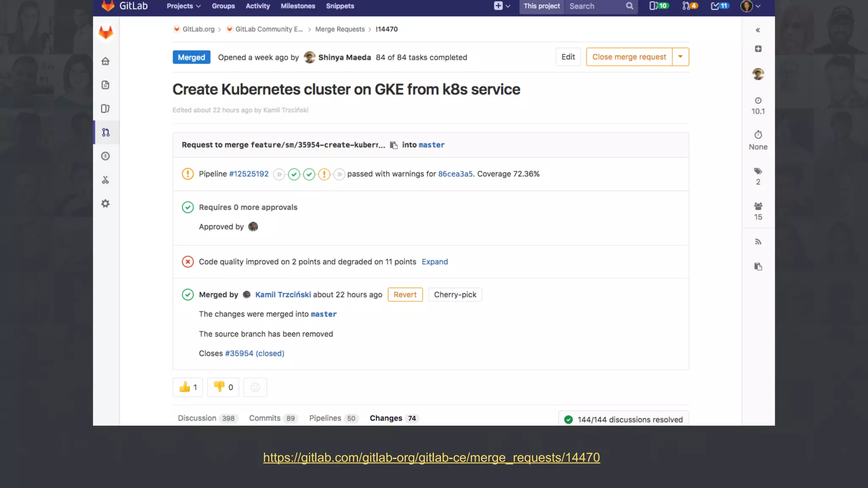The width and height of the screenshot is (868, 488).
Task: Open pipeline #12525192 link
Action: pyautogui.click(x=249, y=174)
